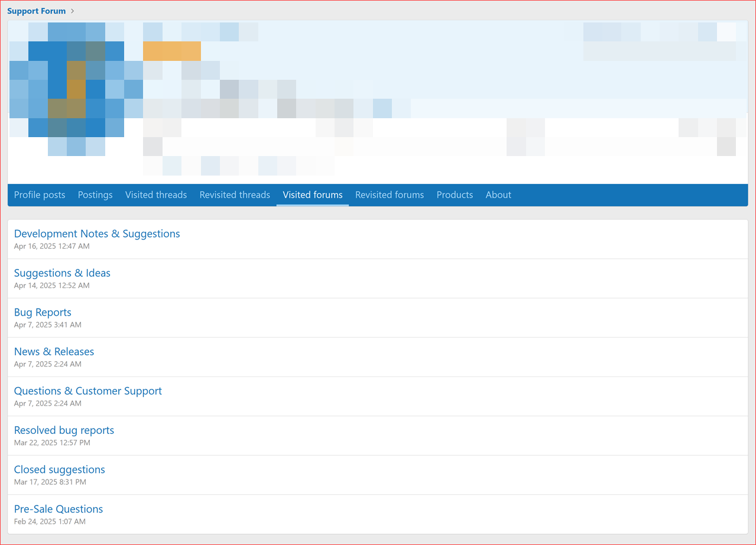Open Questions & Customer Support forum

[x=87, y=391]
